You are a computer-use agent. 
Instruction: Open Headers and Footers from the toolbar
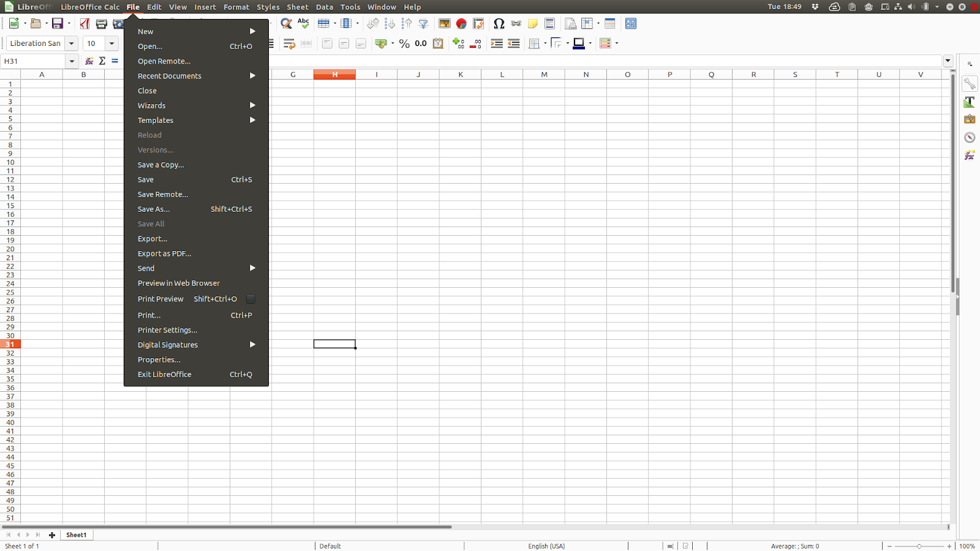[x=549, y=24]
